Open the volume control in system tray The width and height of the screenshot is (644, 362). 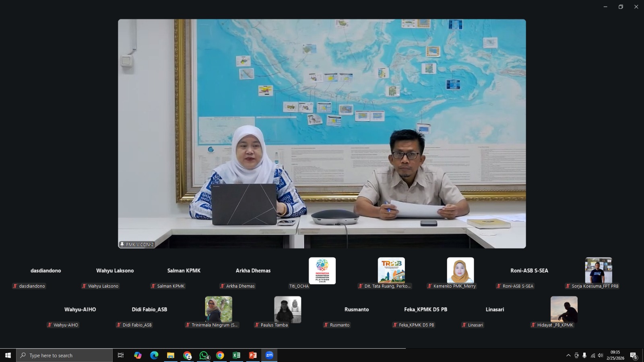[600, 355]
